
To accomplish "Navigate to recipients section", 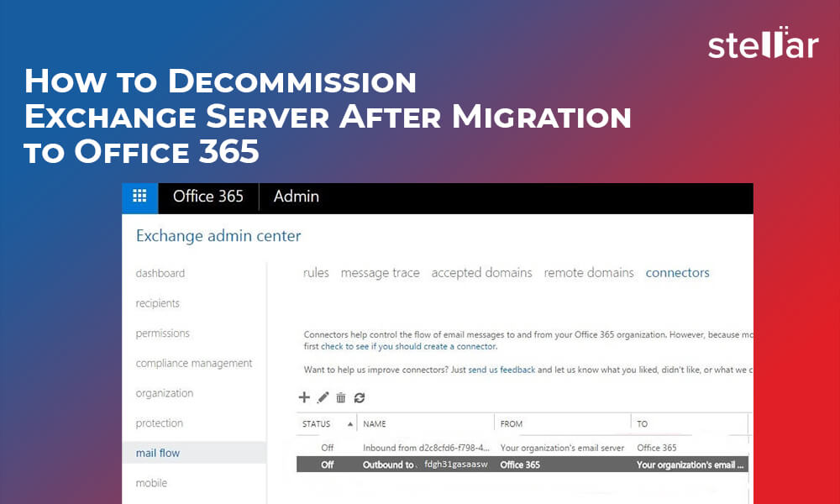I will click(x=157, y=303).
